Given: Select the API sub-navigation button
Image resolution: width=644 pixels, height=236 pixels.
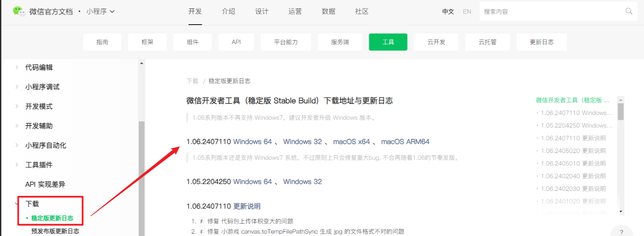Looking at the screenshot, I should pyautogui.click(x=236, y=42).
